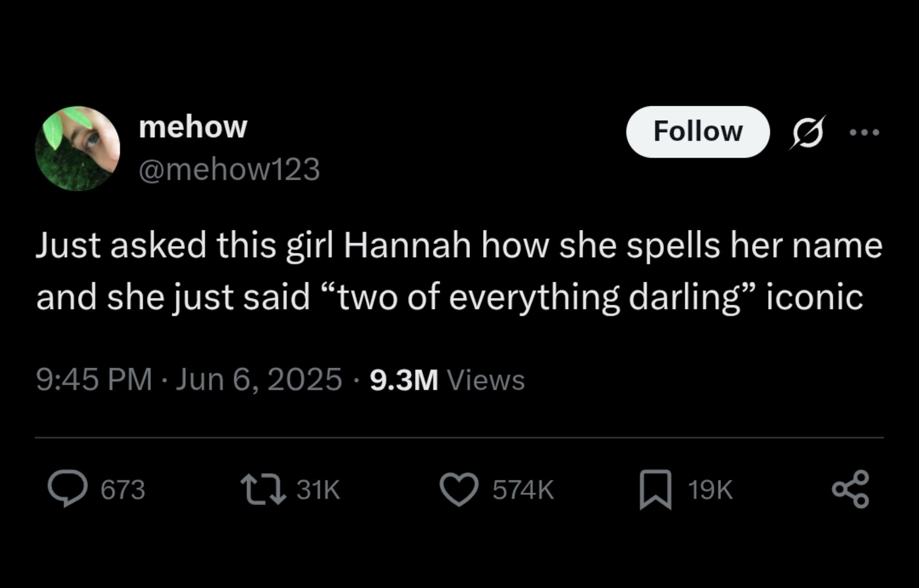Image resolution: width=919 pixels, height=588 pixels.
Task: Select the 673 replies count
Action: point(123,490)
